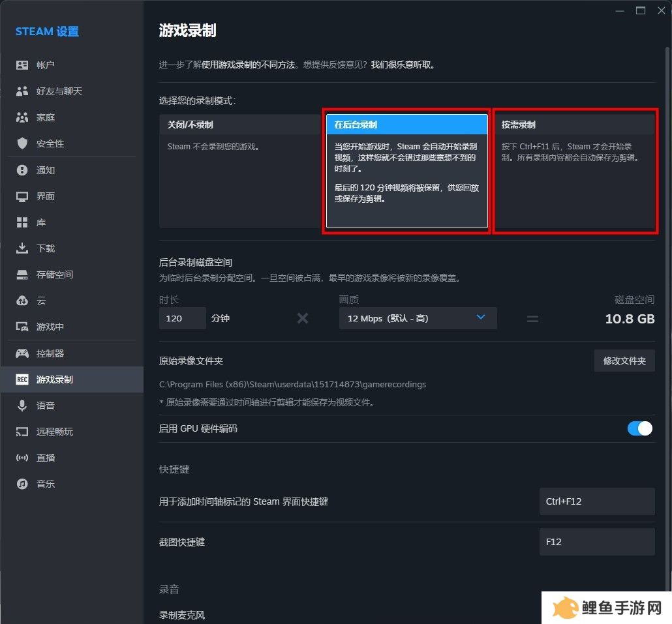Click the 存储空间 storage drive icon
This screenshot has height=624, width=672.
22,275
